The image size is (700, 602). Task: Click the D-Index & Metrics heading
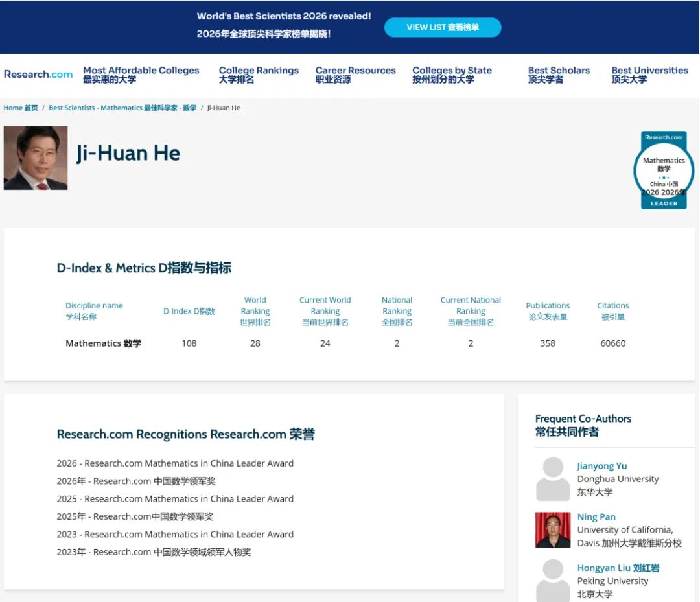[x=144, y=268]
